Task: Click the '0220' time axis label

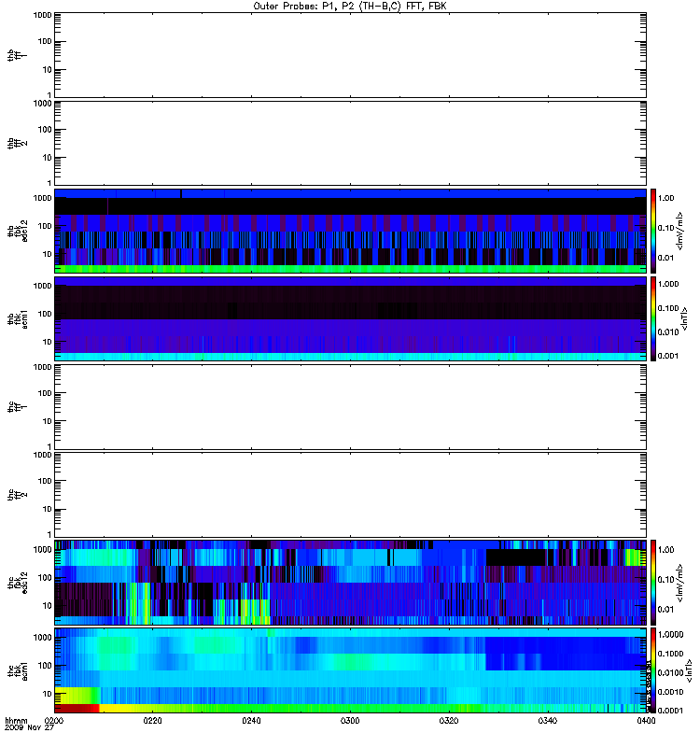Action: [152, 721]
